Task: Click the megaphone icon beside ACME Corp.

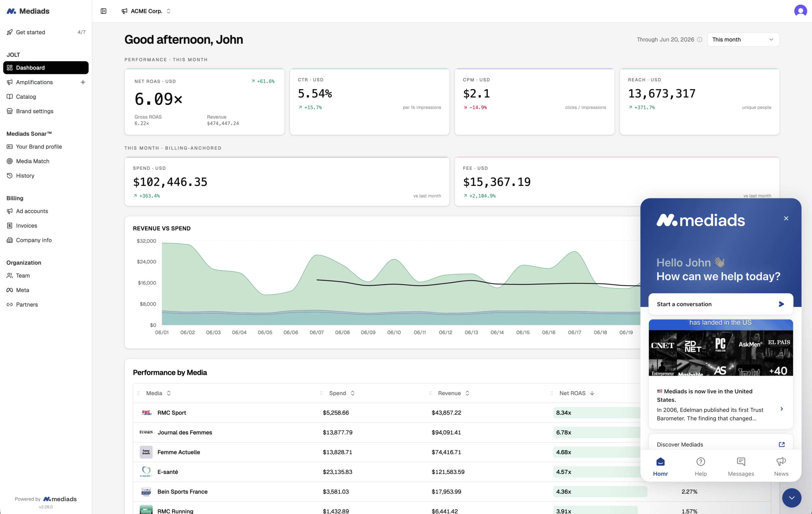Action: pos(124,11)
